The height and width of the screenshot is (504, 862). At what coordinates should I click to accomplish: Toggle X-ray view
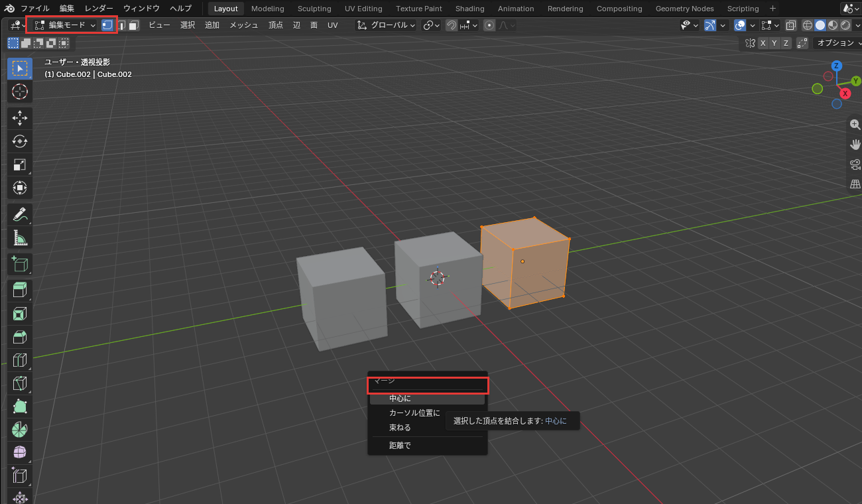click(791, 25)
